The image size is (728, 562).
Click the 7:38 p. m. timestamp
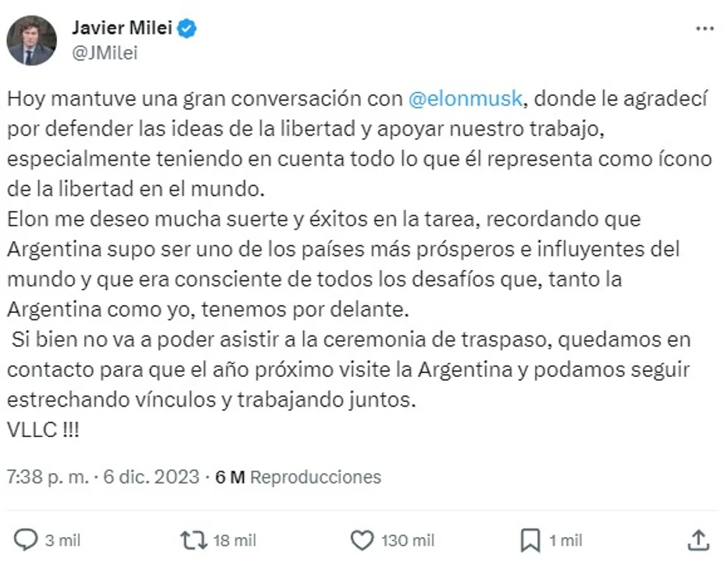tap(47, 476)
